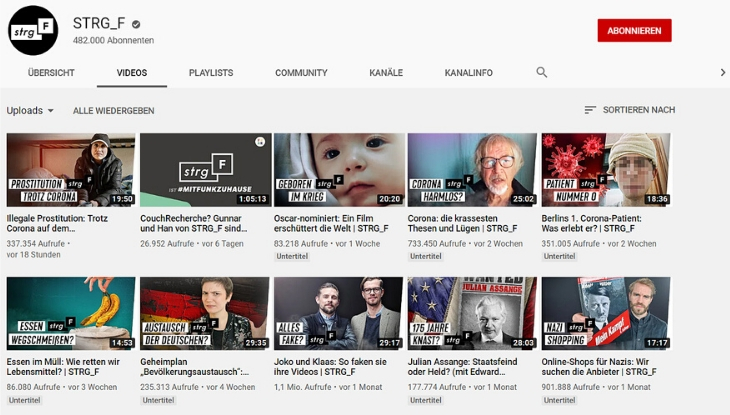The height and width of the screenshot is (415, 730).
Task: Click the round badge icon on #MITFUNKZUHAUSE thumbnail
Action: [x=260, y=142]
